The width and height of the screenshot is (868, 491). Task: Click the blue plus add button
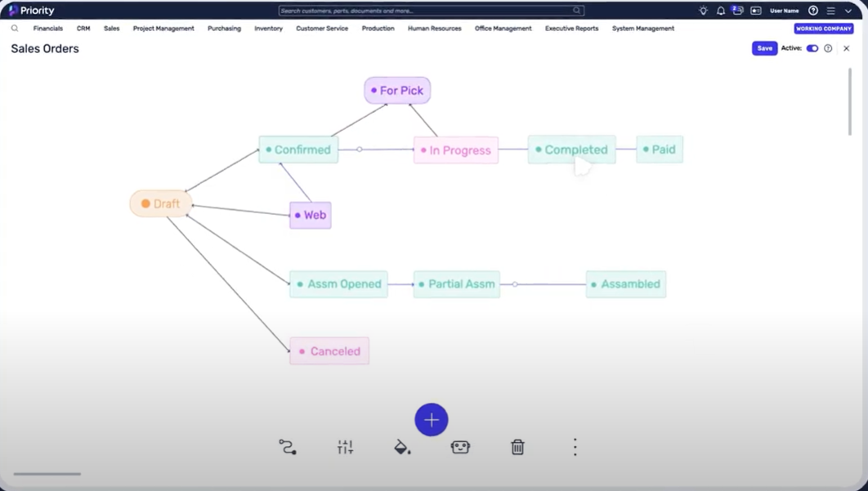tap(432, 420)
